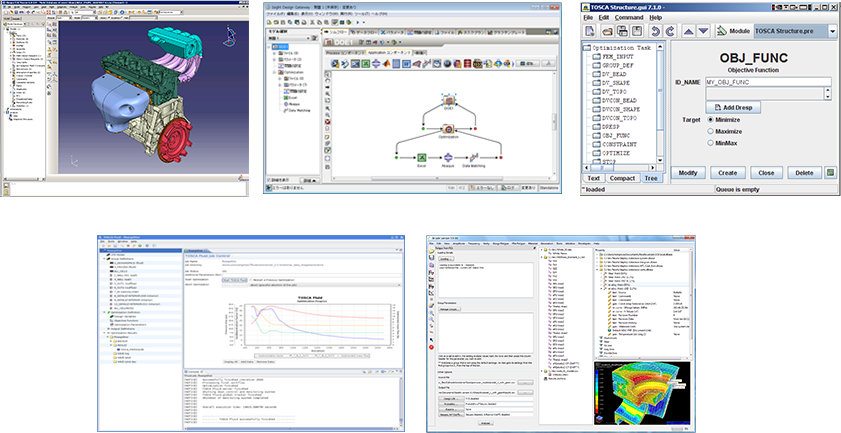The height and width of the screenshot is (433, 841).
Task: Click the Close button beside Create
Action: (766, 173)
